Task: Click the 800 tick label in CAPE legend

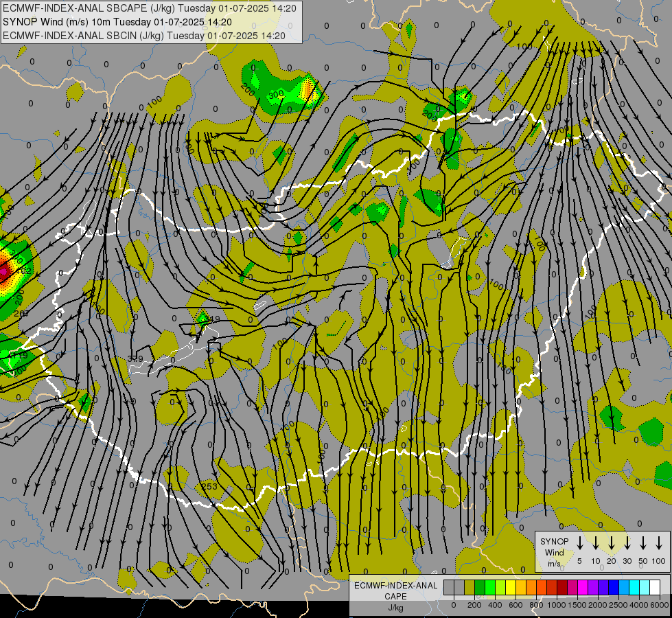Action: tap(536, 605)
